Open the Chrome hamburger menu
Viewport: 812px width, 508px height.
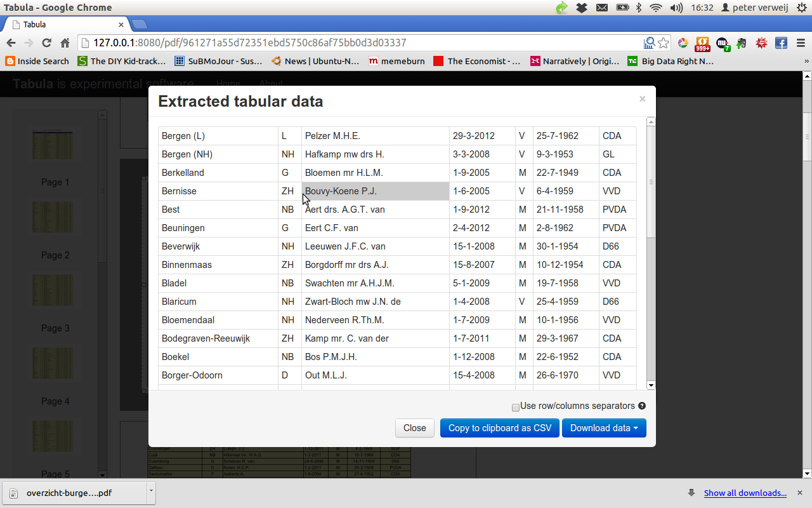[799, 43]
